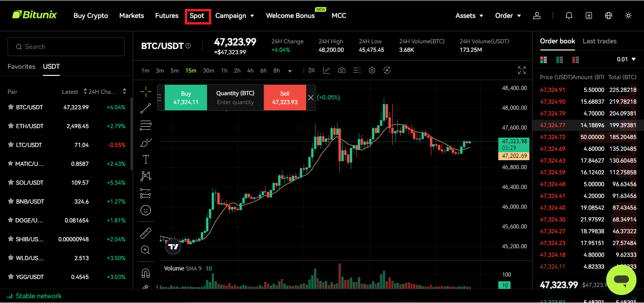
Task: Toggle favorite star for ETH/USDT
Action: (10, 126)
